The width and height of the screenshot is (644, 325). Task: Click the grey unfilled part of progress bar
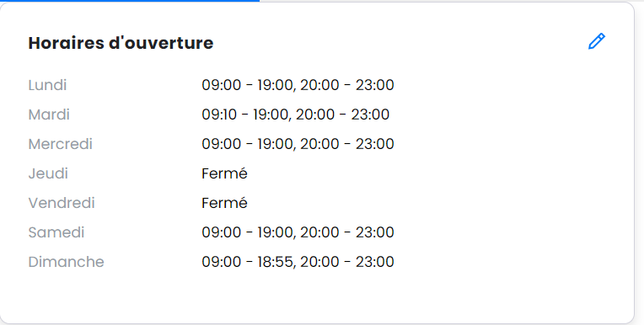(x=452, y=1)
